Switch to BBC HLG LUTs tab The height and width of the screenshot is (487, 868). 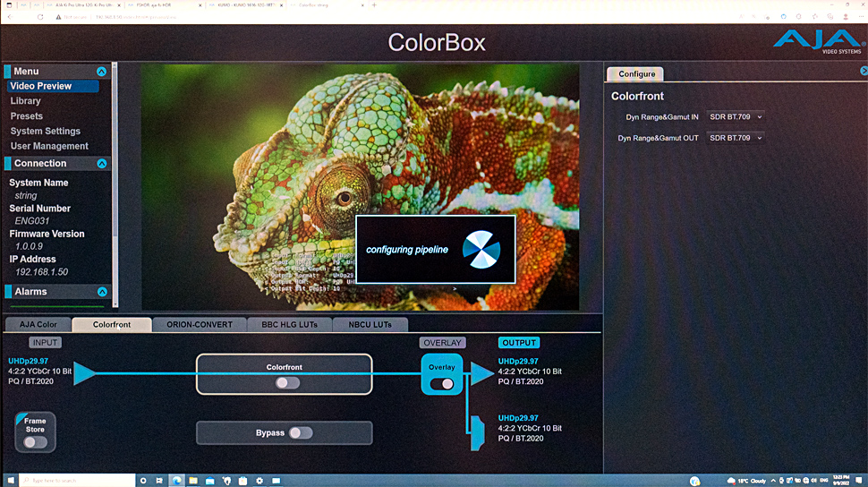290,325
